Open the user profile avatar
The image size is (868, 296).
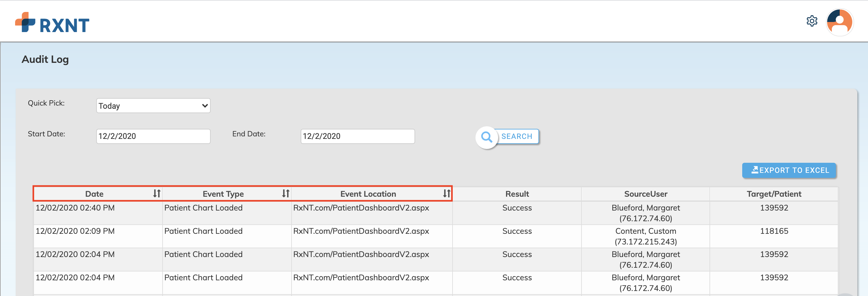pos(839,22)
